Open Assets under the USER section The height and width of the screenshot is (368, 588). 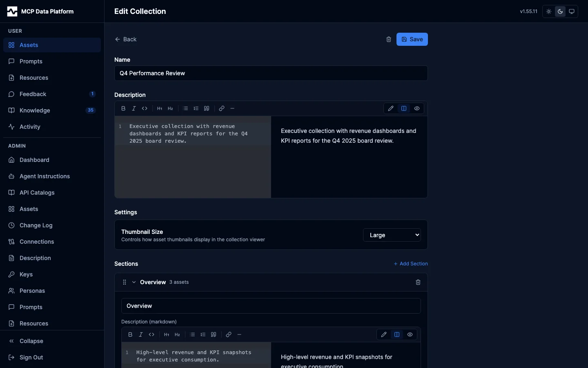(x=52, y=45)
